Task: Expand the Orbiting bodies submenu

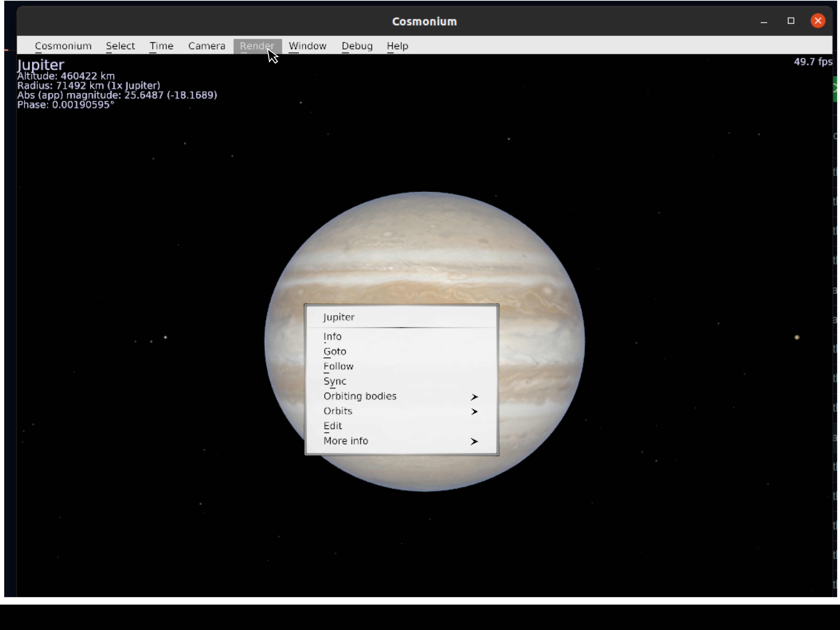Action: [360, 396]
